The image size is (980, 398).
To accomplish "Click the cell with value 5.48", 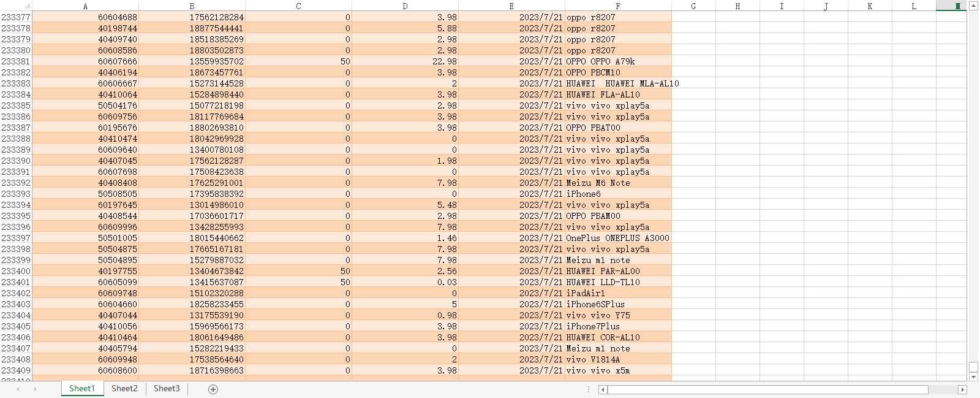I will (x=405, y=205).
